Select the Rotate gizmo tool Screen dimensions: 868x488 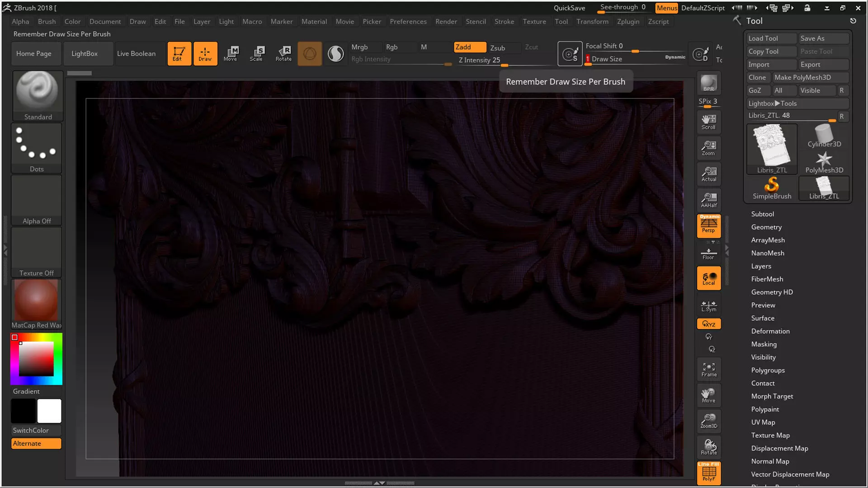[x=283, y=53]
